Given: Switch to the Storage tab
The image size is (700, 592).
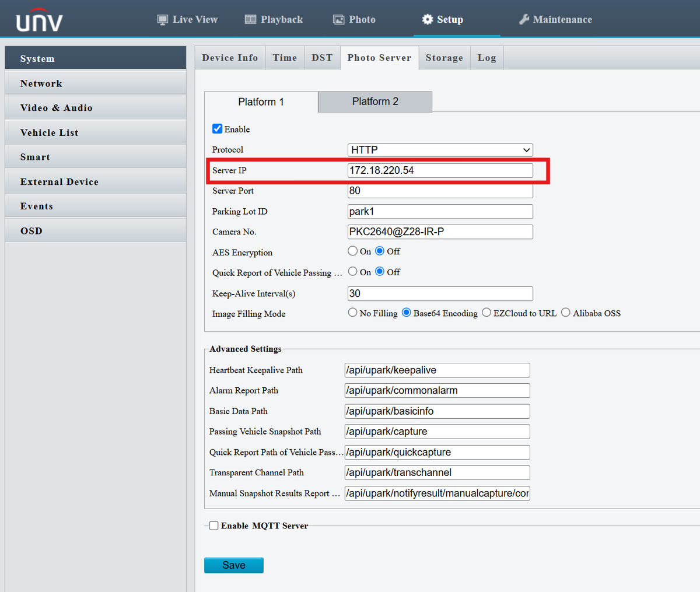Looking at the screenshot, I should (444, 58).
